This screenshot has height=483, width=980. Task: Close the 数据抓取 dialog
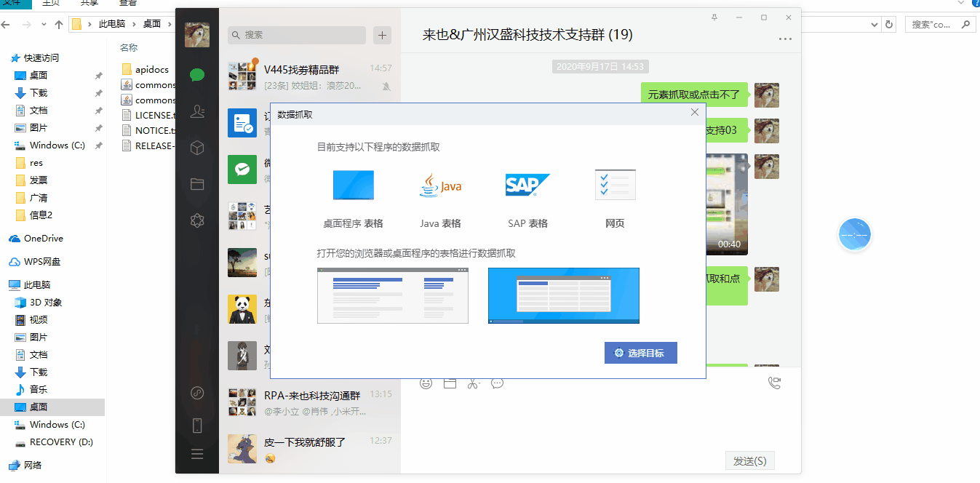(695, 113)
